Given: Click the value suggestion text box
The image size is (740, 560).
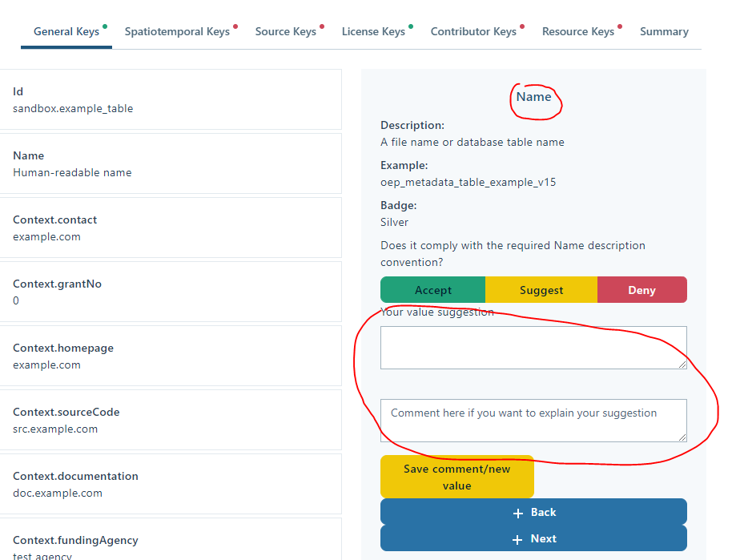Looking at the screenshot, I should pos(533,347).
